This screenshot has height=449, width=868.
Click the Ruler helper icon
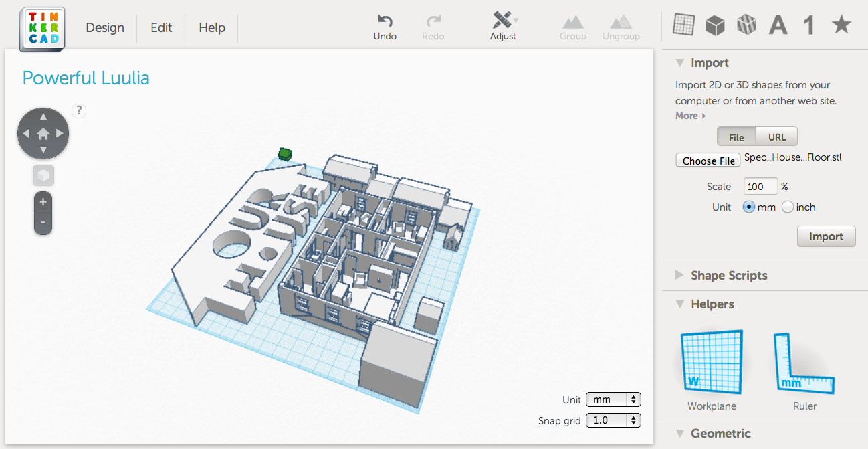(804, 361)
